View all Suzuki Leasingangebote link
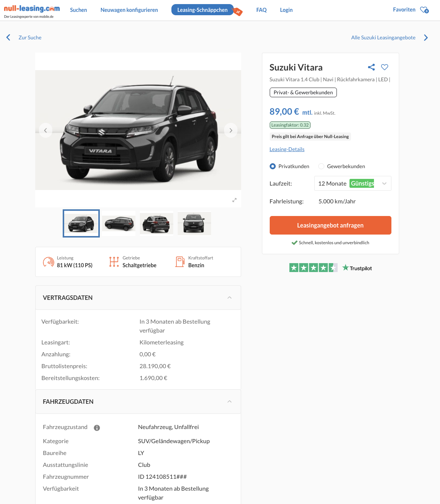The width and height of the screenshot is (440, 504). (383, 37)
